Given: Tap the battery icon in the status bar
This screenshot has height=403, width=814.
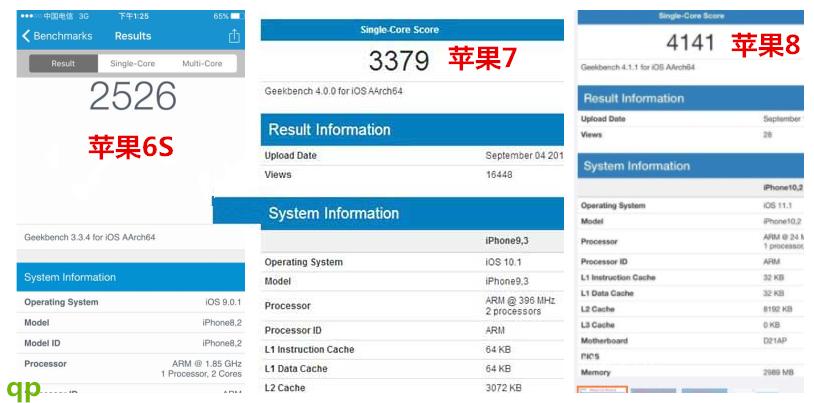Looking at the screenshot, I should (237, 16).
